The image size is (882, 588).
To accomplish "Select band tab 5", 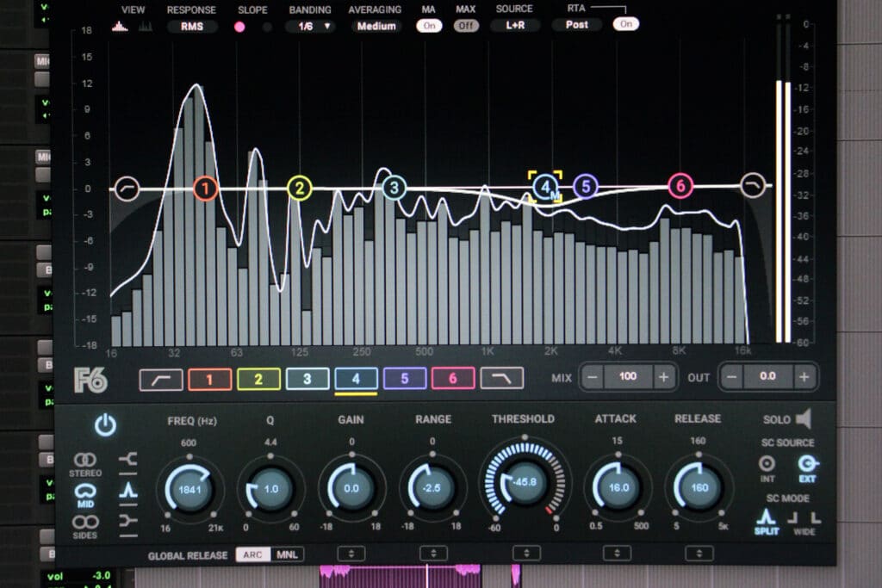I will [x=405, y=378].
